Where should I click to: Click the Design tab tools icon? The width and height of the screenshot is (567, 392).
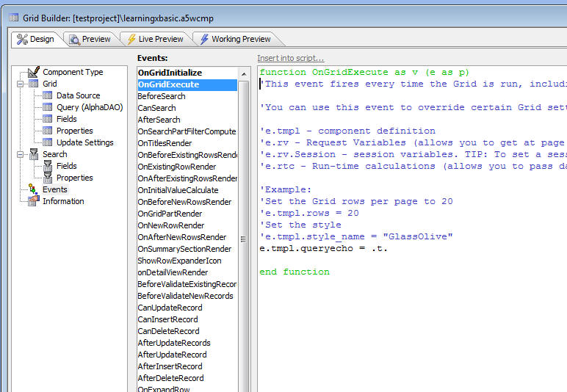click(x=22, y=39)
